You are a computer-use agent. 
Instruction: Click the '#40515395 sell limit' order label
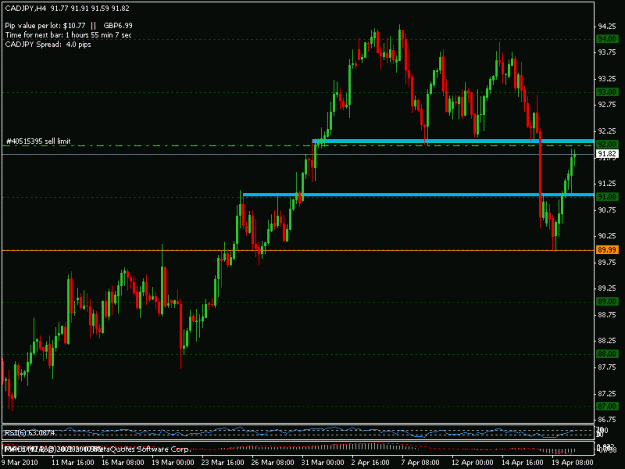coord(39,141)
